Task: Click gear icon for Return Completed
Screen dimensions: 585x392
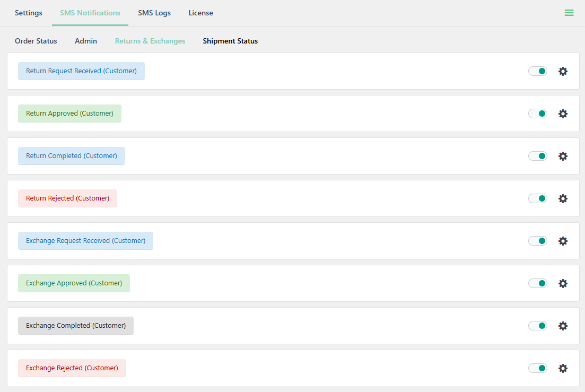Action: (563, 156)
